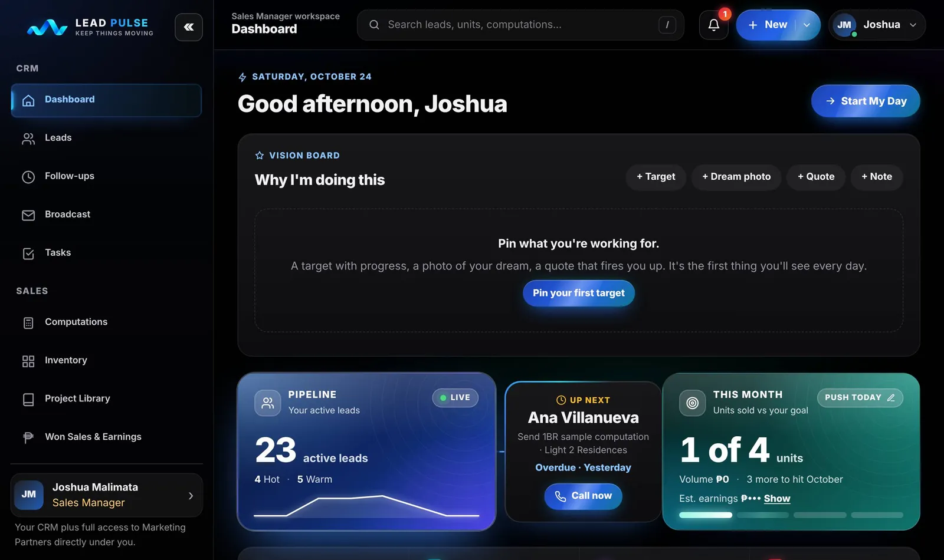The height and width of the screenshot is (560, 944).
Task: Click the Vision Board star icon
Action: (260, 156)
